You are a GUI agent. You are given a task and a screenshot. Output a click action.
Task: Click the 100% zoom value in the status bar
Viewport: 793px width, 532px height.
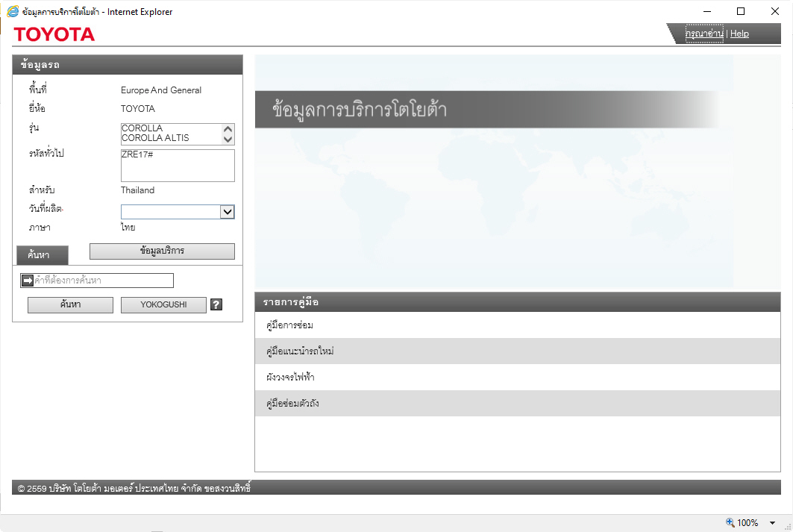747,523
